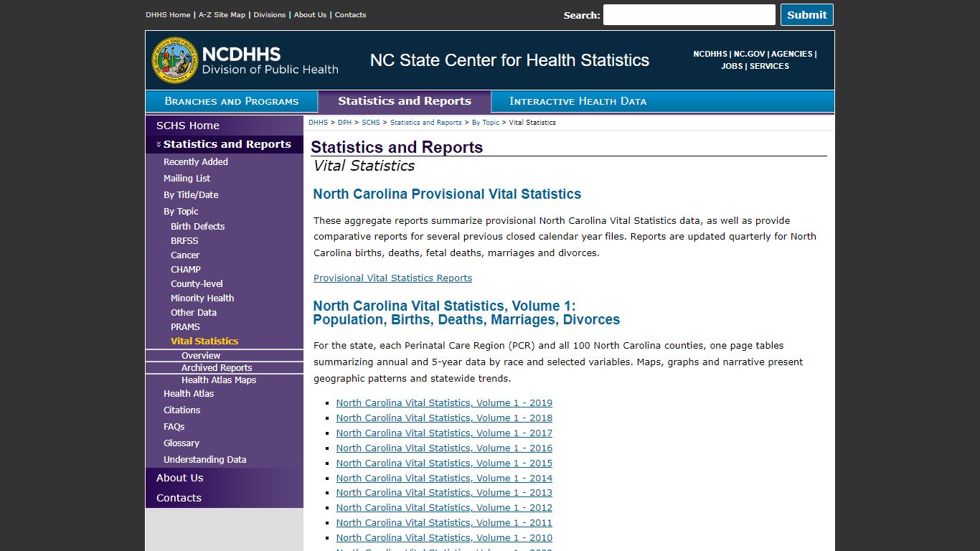Screen dimensions: 980x551
Task: Open Vital Statistics Volume 1 - 2010
Action: click(444, 538)
